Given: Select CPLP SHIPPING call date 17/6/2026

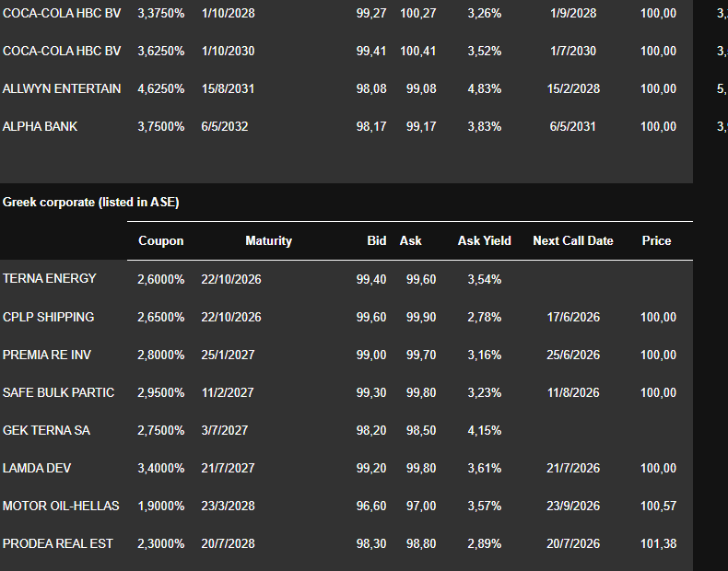Looking at the screenshot, I should point(573,317).
